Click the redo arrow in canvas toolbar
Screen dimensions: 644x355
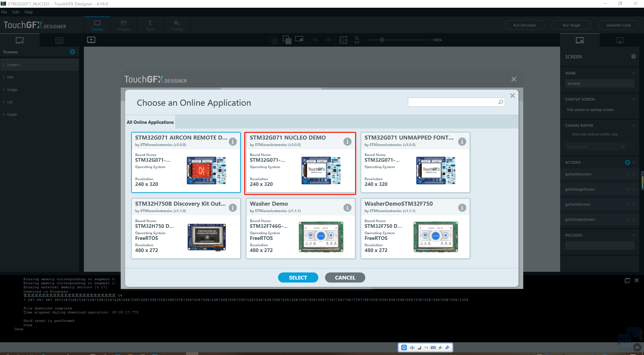click(x=328, y=40)
